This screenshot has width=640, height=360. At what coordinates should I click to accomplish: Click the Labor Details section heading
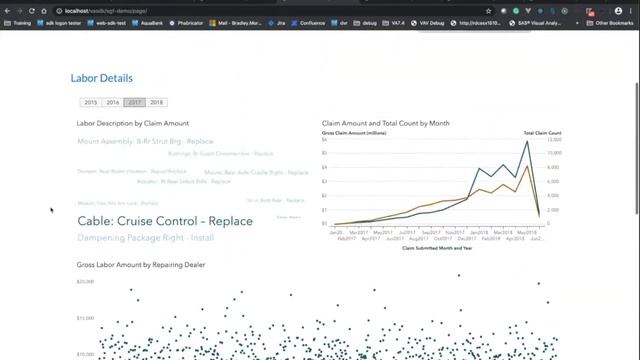(102, 78)
